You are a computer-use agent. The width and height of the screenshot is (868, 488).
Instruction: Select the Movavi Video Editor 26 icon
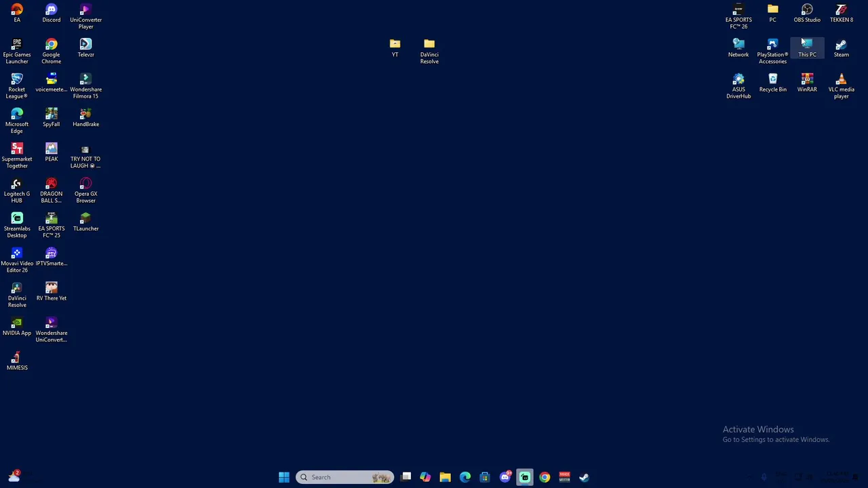(17, 260)
